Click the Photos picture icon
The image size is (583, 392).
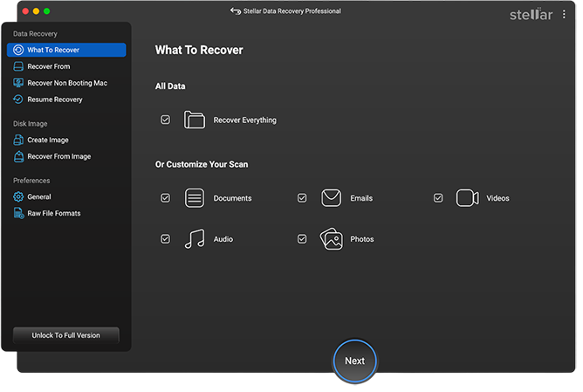(x=331, y=238)
